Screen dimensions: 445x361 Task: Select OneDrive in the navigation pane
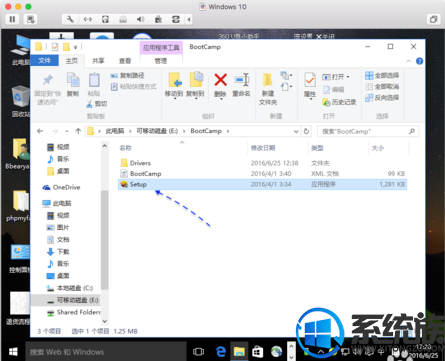point(61,187)
